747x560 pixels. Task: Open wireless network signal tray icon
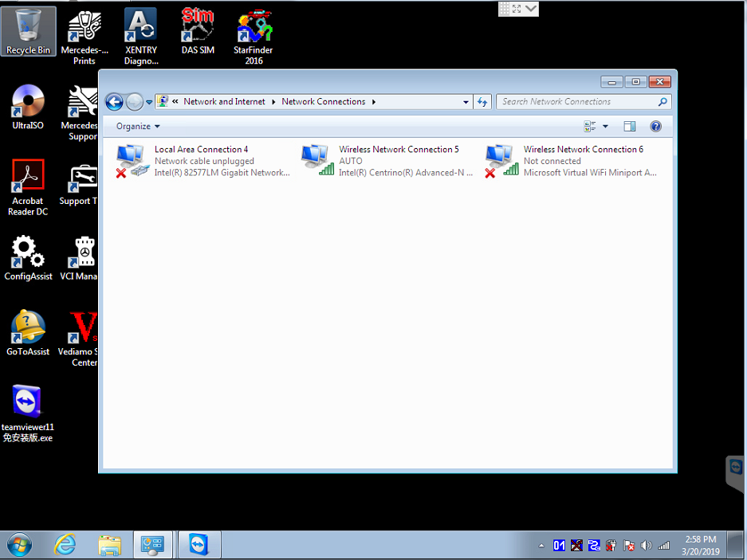pyautogui.click(x=663, y=546)
